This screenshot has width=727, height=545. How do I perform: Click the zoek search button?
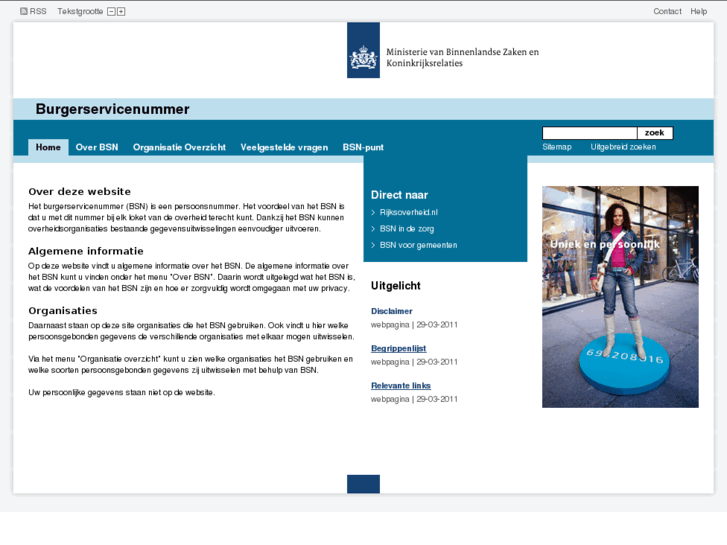[655, 133]
